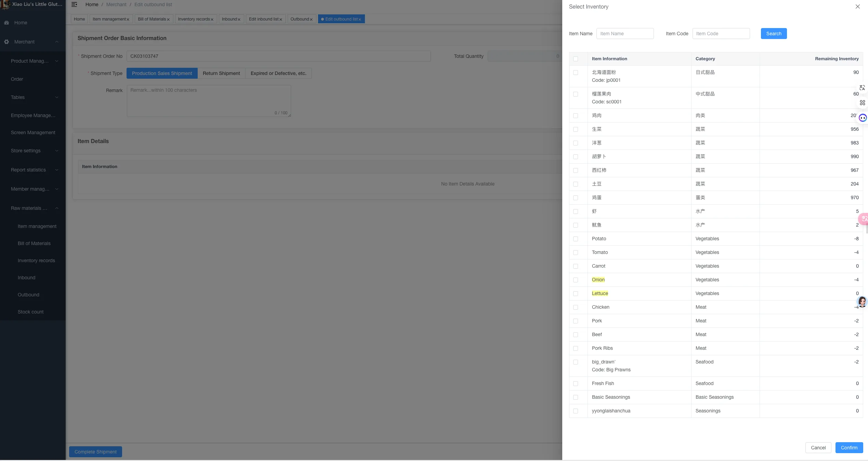Focus the Item Name search field
868x461 pixels.
[625, 34]
